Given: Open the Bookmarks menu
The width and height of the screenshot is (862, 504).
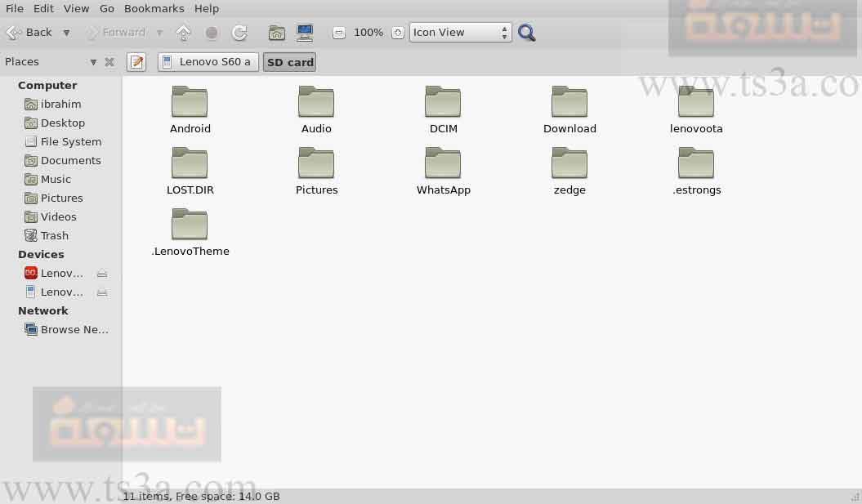Looking at the screenshot, I should 154,9.
